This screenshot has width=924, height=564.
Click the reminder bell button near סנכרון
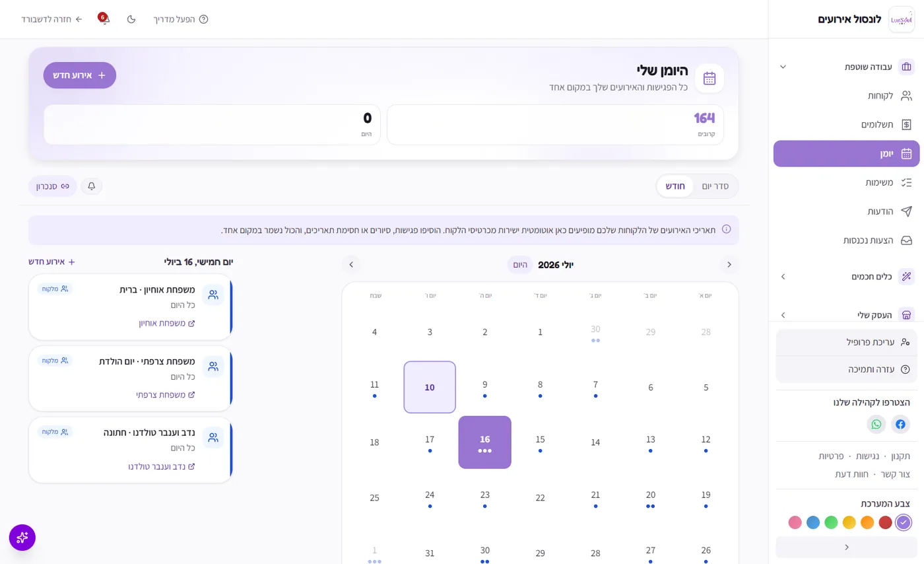point(92,186)
